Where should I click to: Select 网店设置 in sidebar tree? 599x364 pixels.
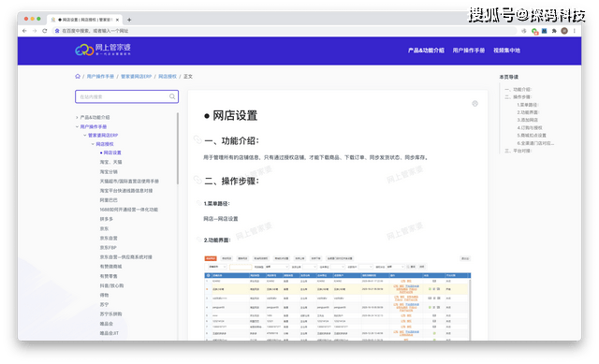tap(112, 153)
